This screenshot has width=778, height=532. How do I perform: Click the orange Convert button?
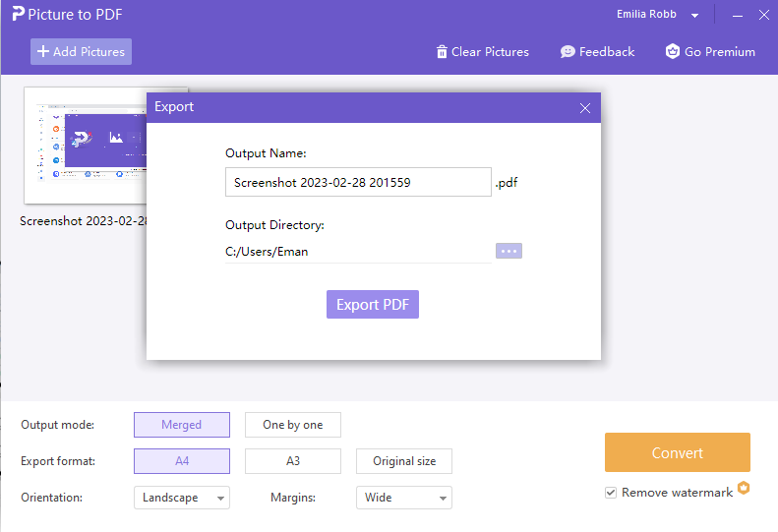tap(678, 452)
